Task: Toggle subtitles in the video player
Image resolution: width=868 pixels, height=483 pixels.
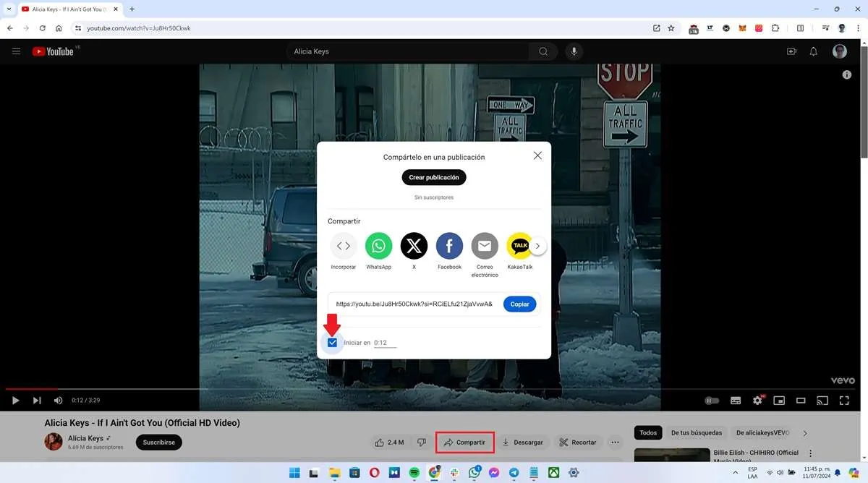Action: [736, 401]
